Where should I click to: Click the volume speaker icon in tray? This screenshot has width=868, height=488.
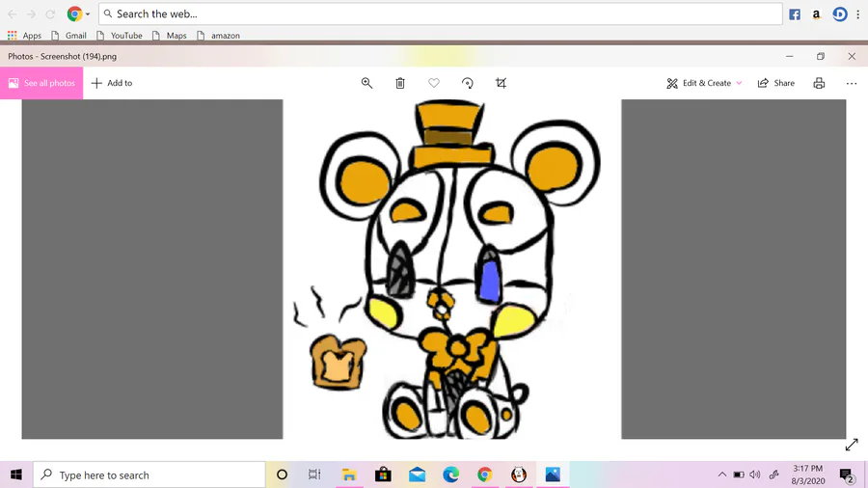pos(754,474)
